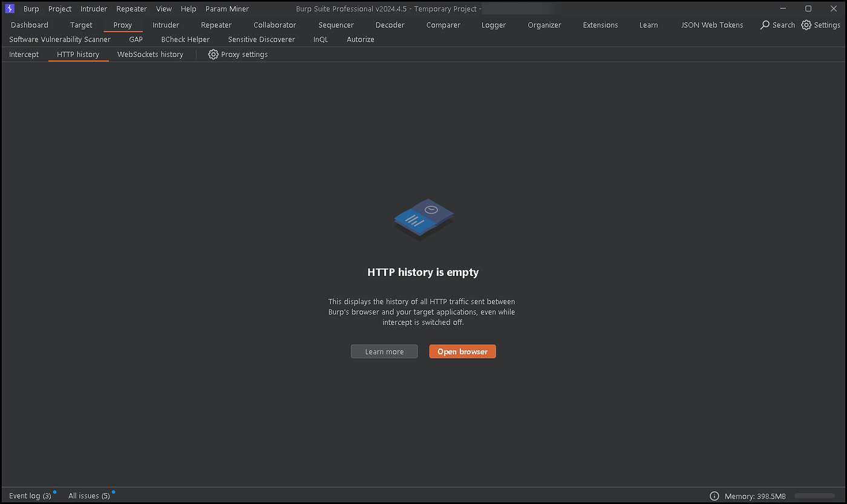Click the memory info icon in status bar

[x=714, y=496]
